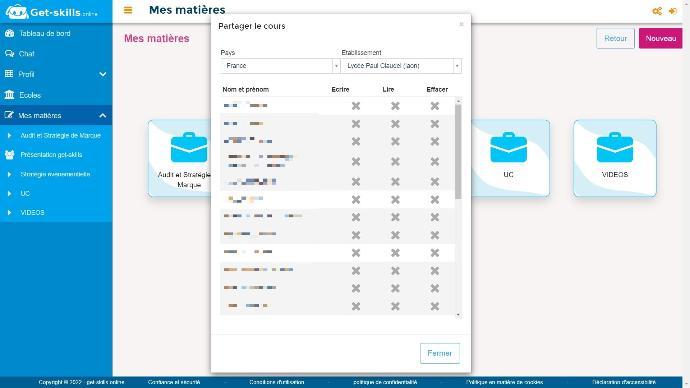Select VIDEOS in the sidebar
Viewport: 690px width, 388px height.
pos(32,212)
